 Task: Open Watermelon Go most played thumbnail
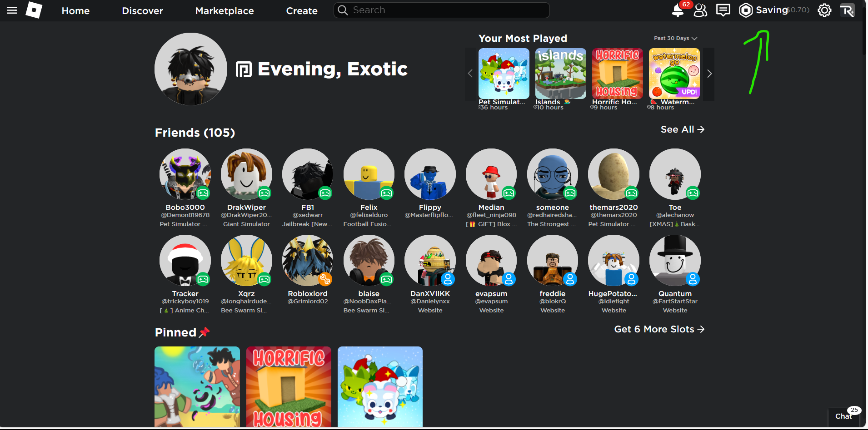click(x=674, y=74)
